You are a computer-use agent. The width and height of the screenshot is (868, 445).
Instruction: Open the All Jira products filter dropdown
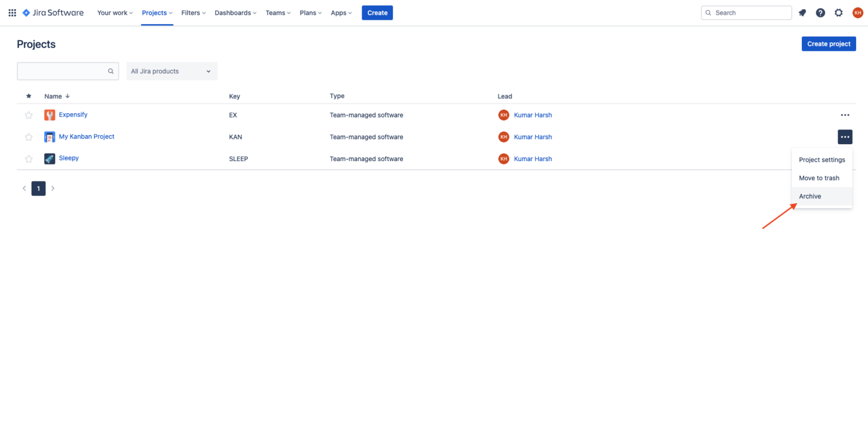pyautogui.click(x=172, y=71)
